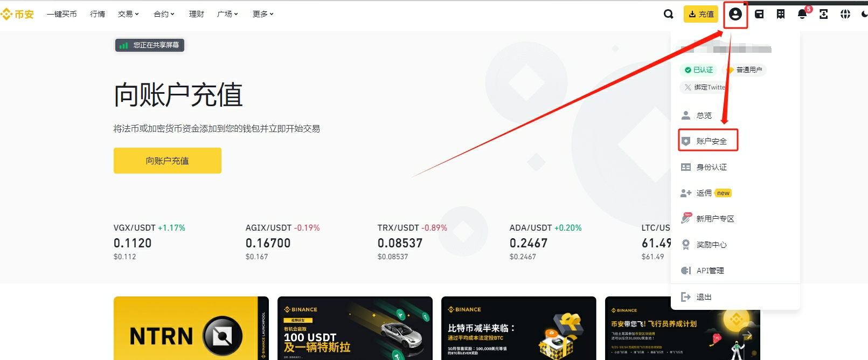Choose API管理 from the profile menu
The height and width of the screenshot is (360, 868).
pyautogui.click(x=710, y=271)
